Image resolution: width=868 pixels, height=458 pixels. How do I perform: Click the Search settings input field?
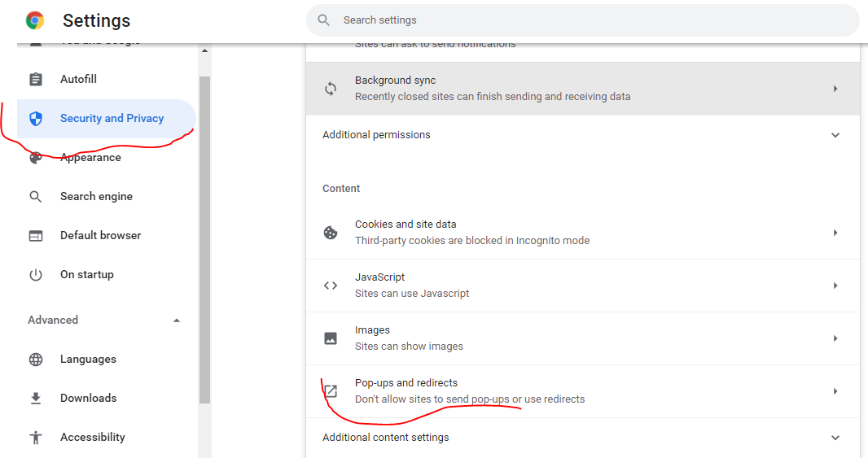pyautogui.click(x=583, y=20)
